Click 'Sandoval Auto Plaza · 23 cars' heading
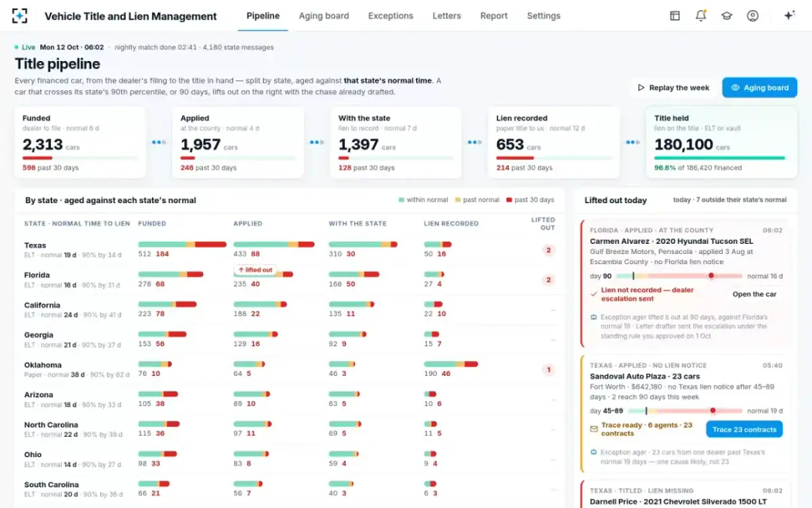 point(645,377)
